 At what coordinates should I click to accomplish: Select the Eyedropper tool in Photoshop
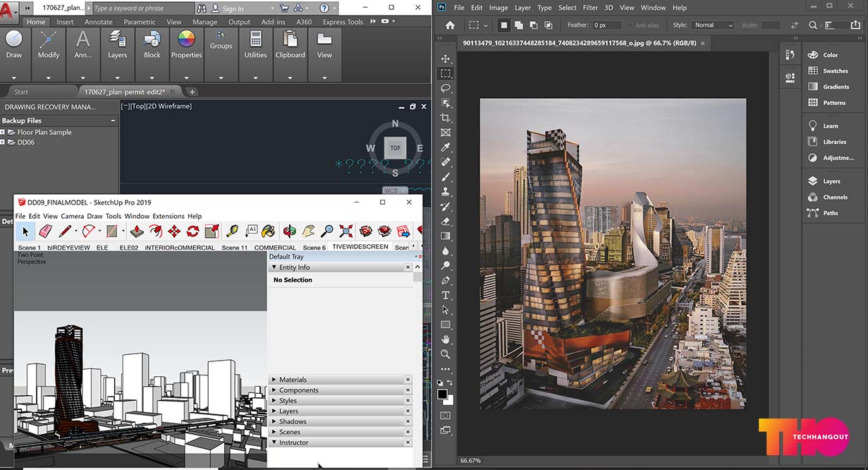pos(446,147)
